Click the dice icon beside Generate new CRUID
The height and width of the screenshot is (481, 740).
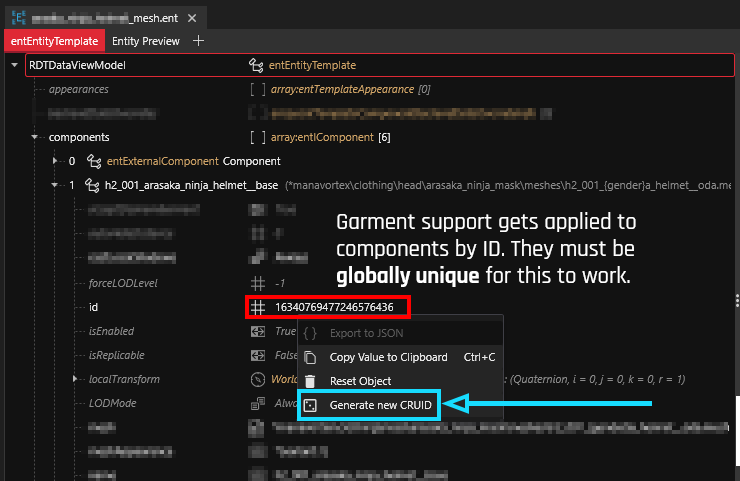310,405
